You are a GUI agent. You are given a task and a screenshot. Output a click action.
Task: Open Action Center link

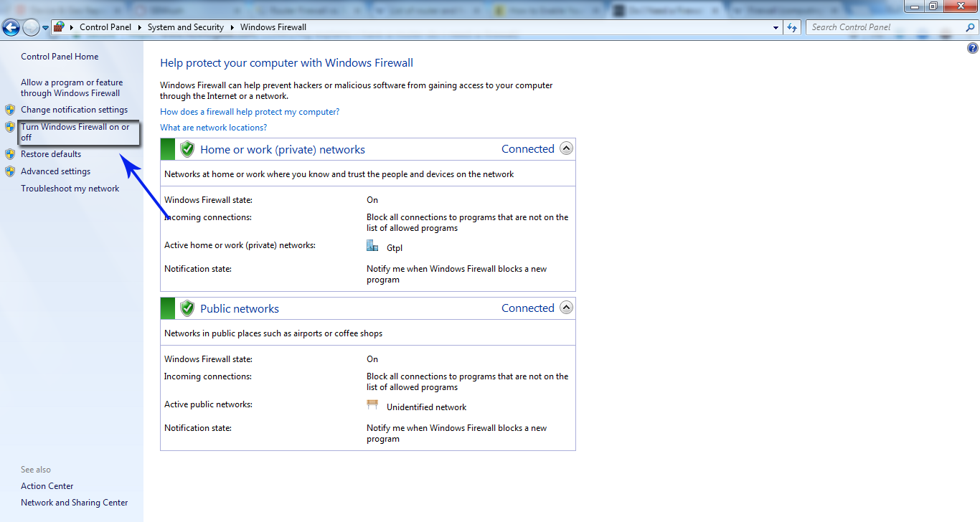click(47, 486)
